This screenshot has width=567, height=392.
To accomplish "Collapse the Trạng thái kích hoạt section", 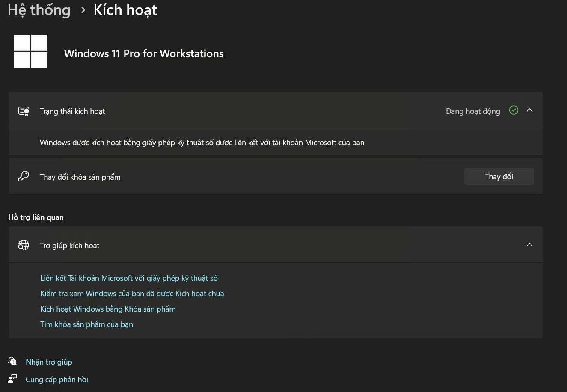I will tap(530, 110).
